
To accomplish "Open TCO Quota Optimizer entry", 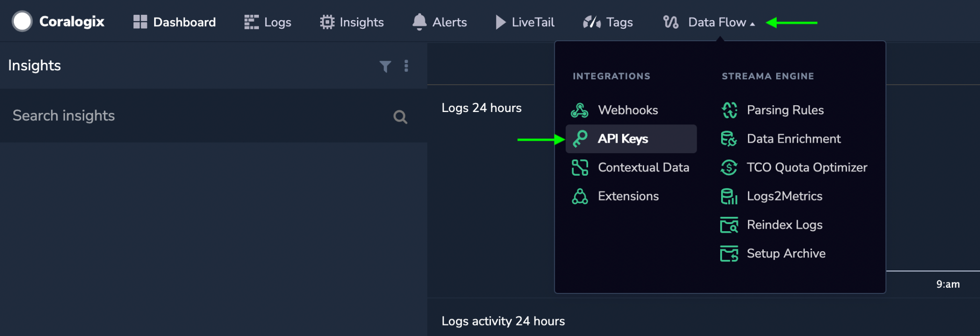I will point(807,168).
